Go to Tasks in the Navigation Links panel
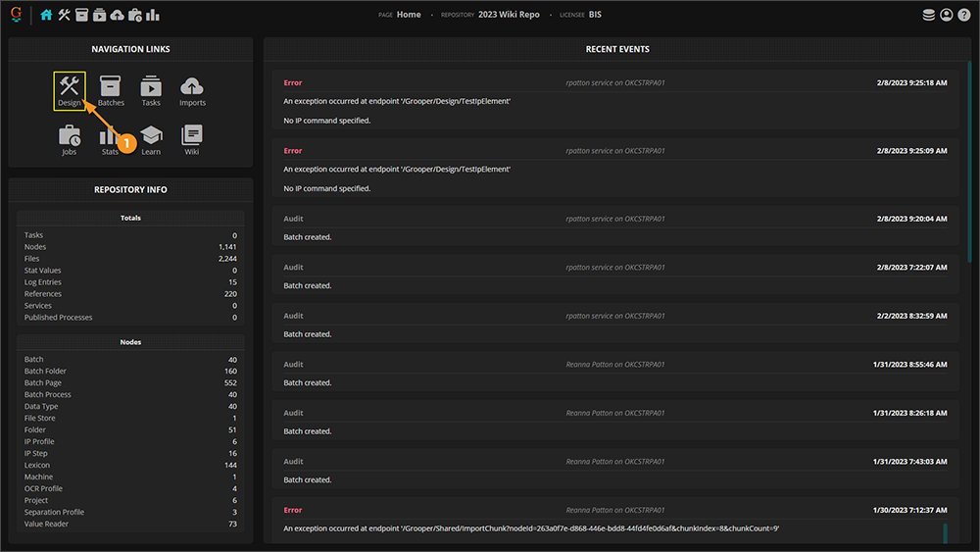 coord(151,90)
